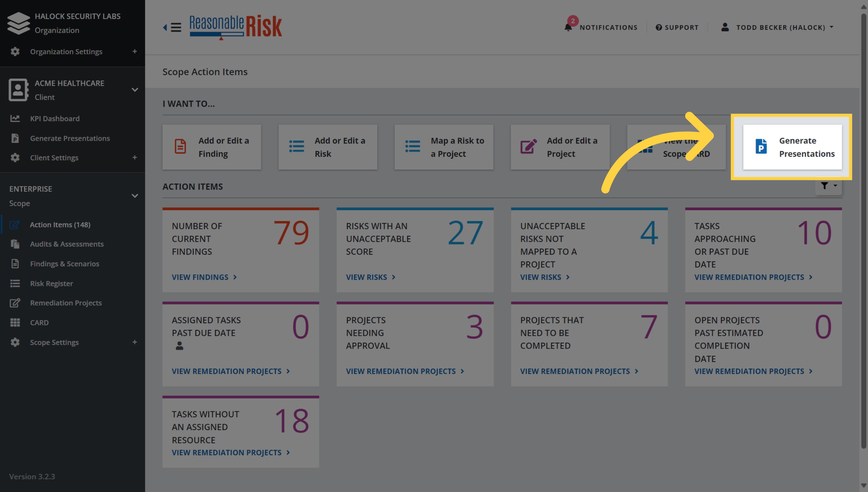Click the CARD grid icon
The height and width of the screenshot is (492, 868).
tap(15, 322)
